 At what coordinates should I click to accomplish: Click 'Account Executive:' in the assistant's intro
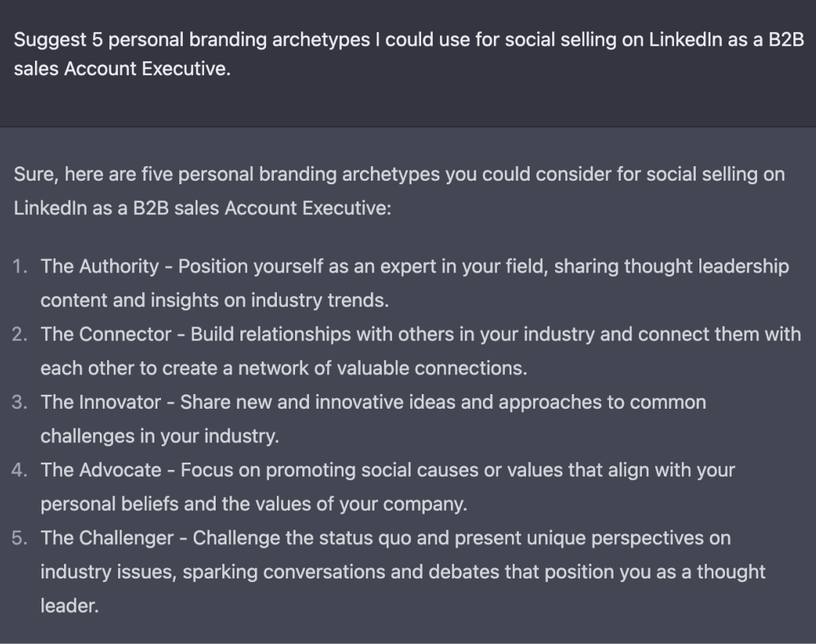tap(308, 208)
